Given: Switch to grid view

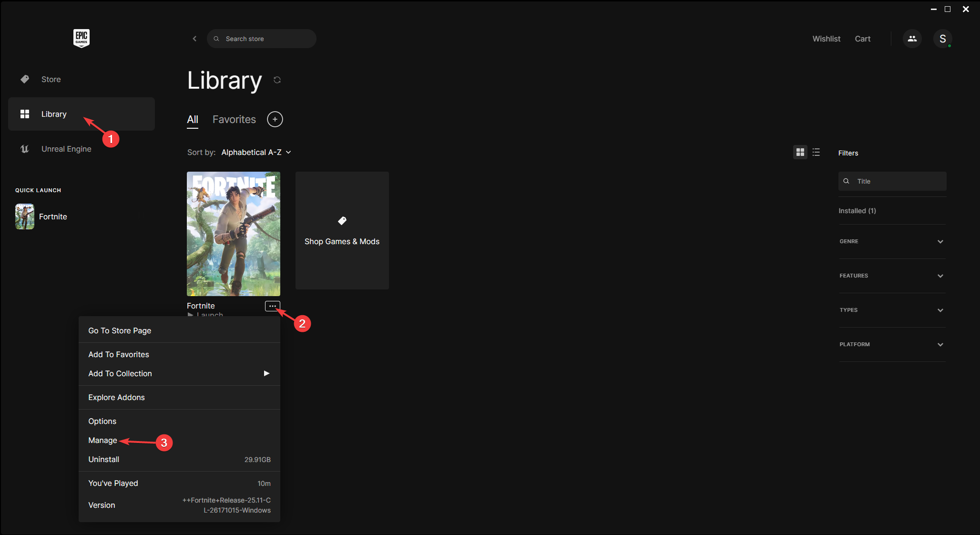Looking at the screenshot, I should (800, 152).
